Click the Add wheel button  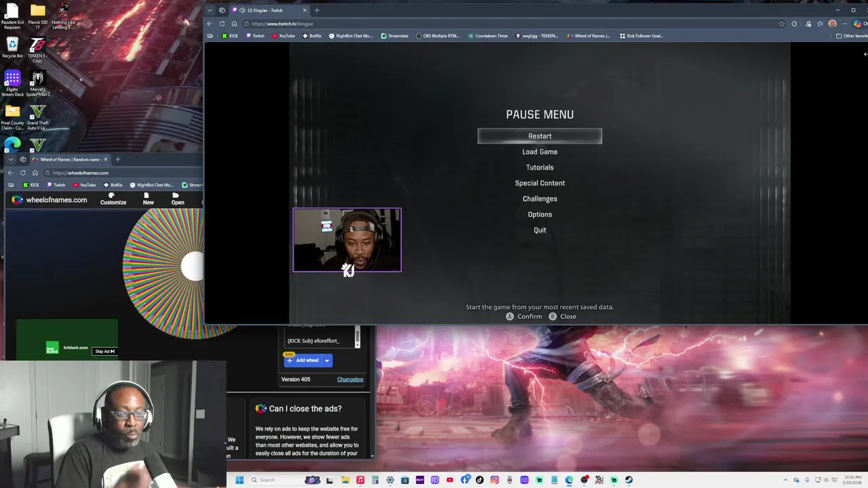tap(302, 361)
